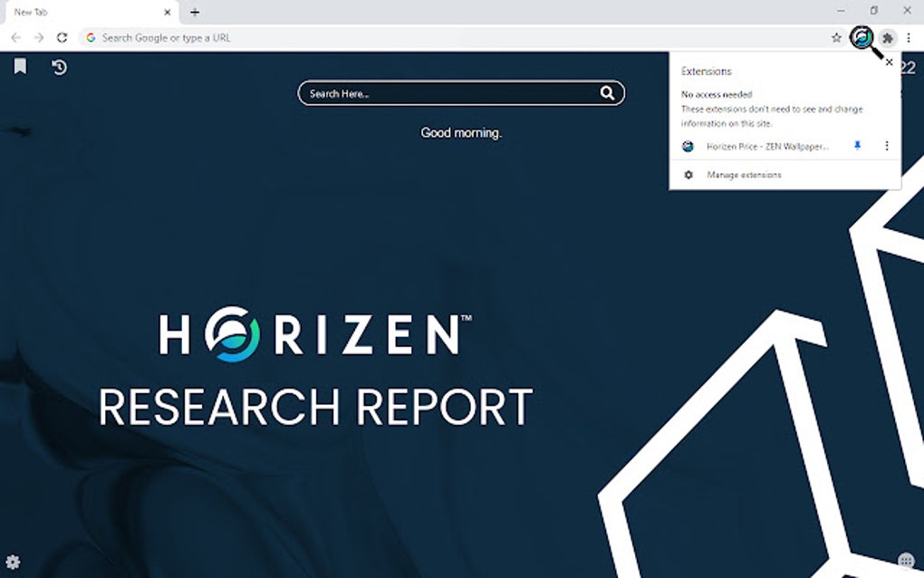The image size is (924, 578).
Task: Reload the page
Action: [62, 38]
